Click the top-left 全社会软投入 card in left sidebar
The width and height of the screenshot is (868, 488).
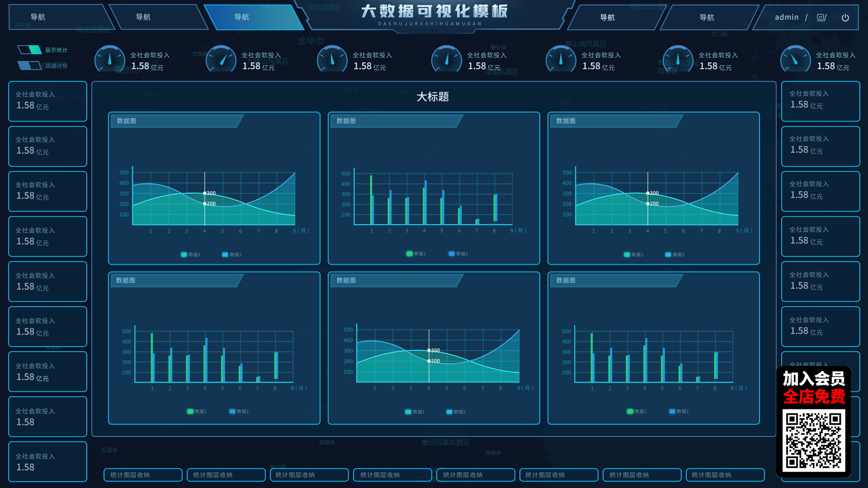coord(47,101)
